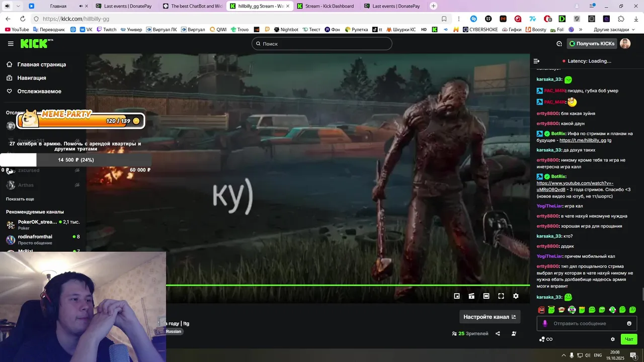Go back in browser history
644x362 pixels.
(8, 19)
